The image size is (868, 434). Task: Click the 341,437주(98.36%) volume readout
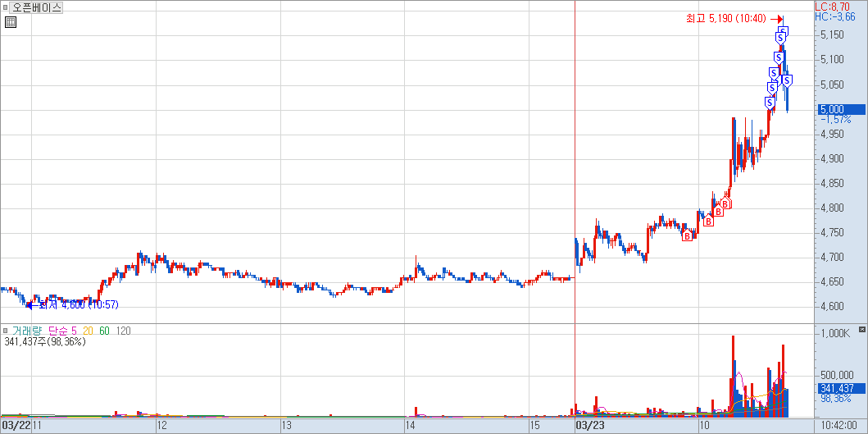[45, 342]
